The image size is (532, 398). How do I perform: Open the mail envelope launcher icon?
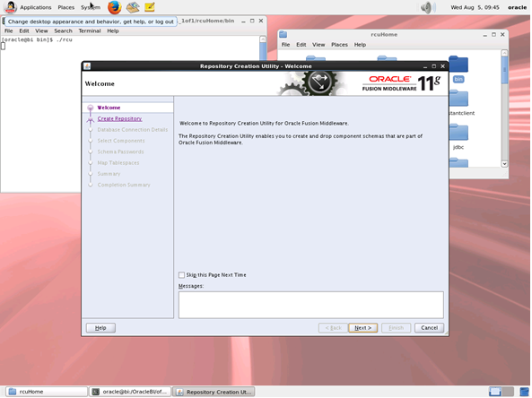(x=133, y=7)
